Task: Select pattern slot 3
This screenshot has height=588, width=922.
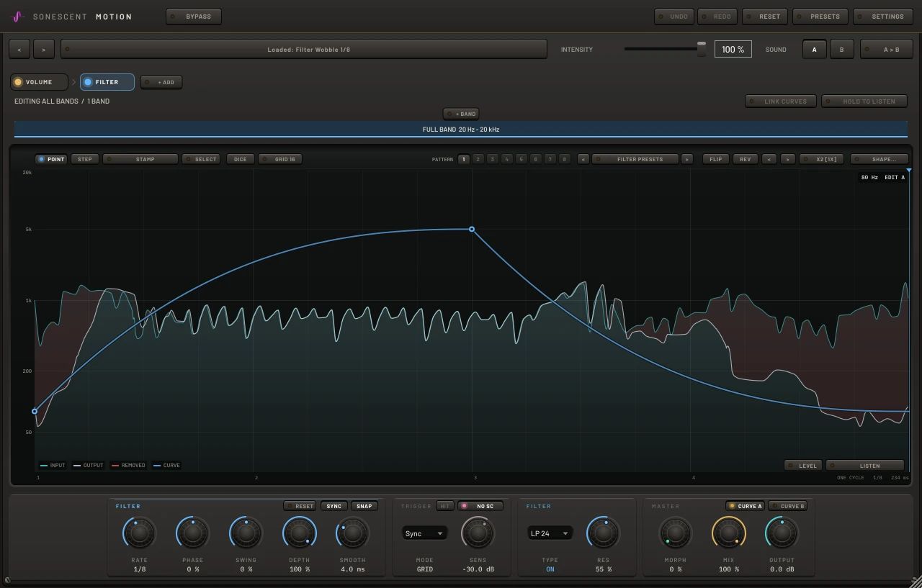Action: (492, 159)
